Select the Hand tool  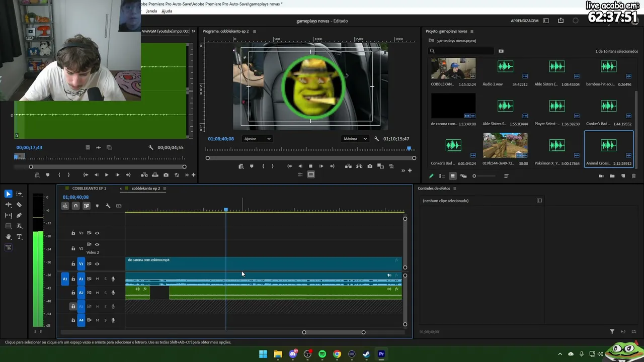click(x=8, y=237)
